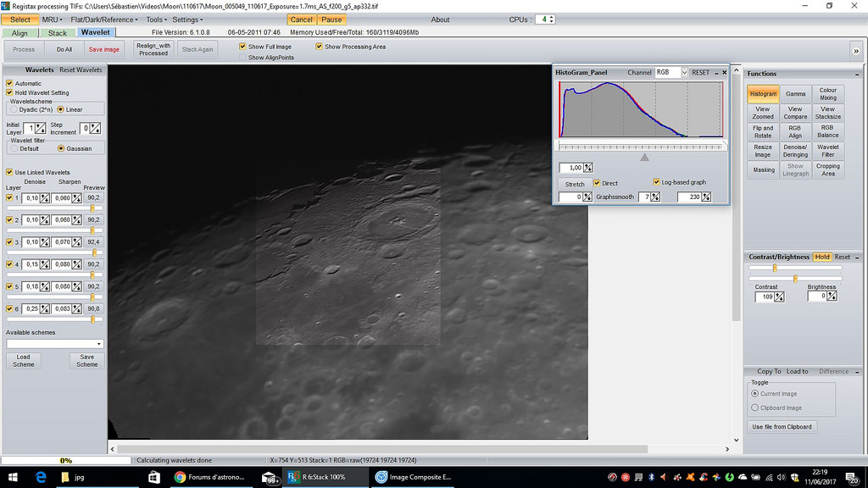The image size is (868, 488).
Task: Open the Gamma function
Action: pos(795,94)
